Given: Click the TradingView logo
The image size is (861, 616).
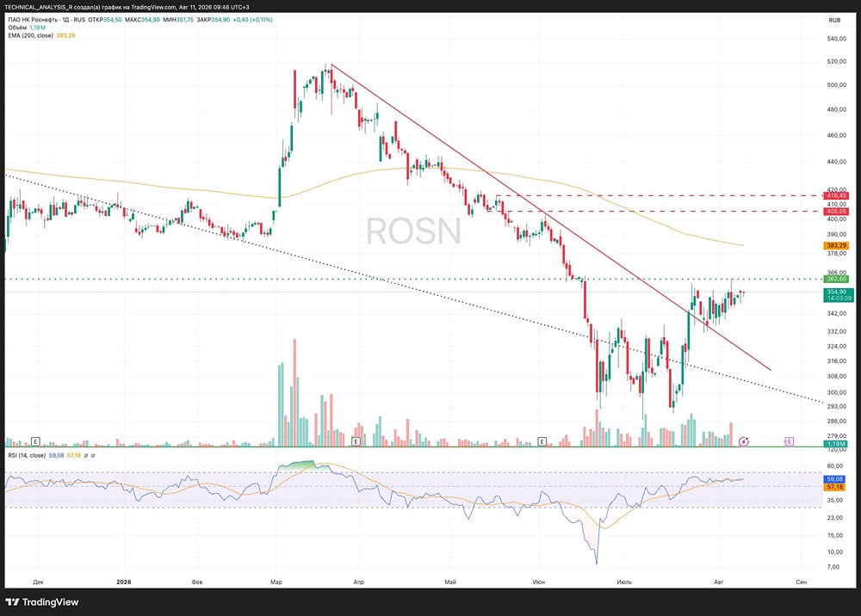Looking at the screenshot, I should (x=42, y=602).
